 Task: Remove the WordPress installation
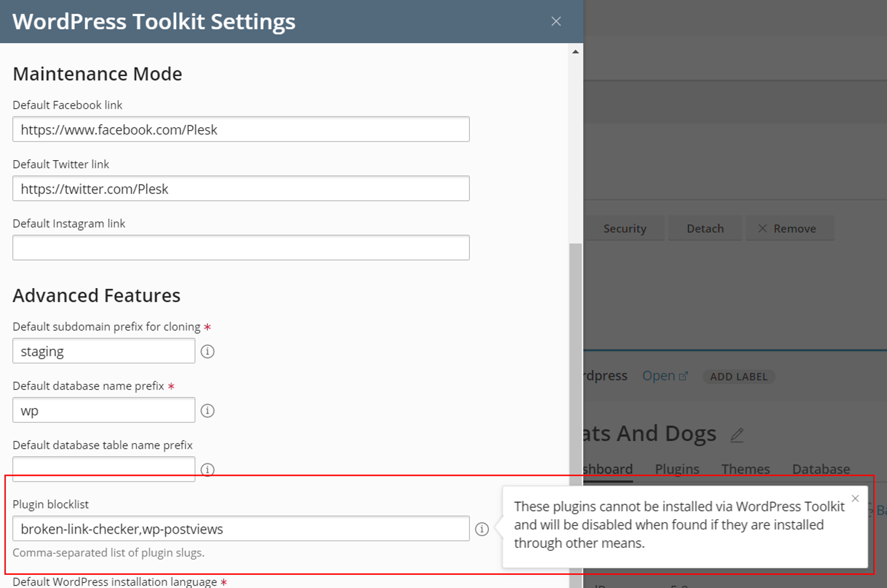coord(790,228)
